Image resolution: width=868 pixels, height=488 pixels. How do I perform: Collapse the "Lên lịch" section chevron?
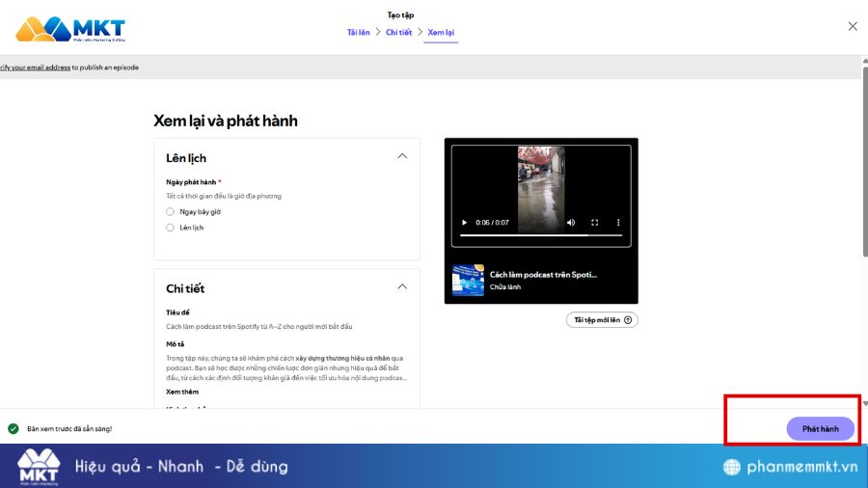click(x=402, y=156)
